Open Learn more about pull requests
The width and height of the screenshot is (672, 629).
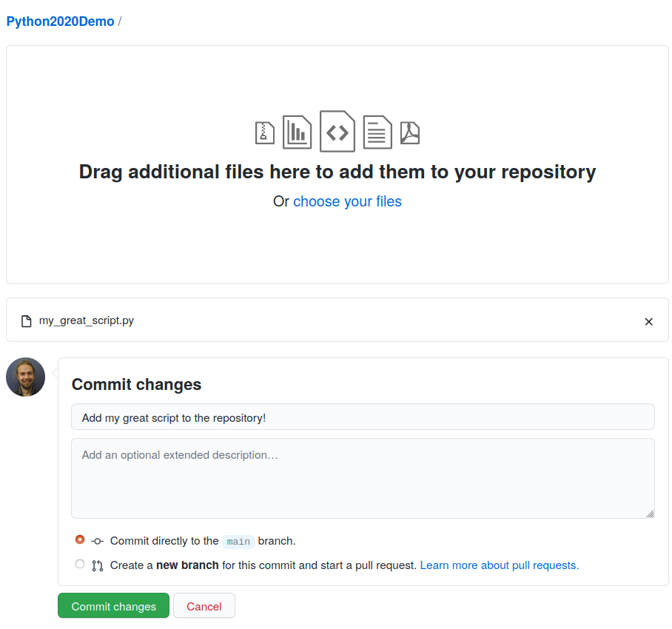pyautogui.click(x=498, y=565)
